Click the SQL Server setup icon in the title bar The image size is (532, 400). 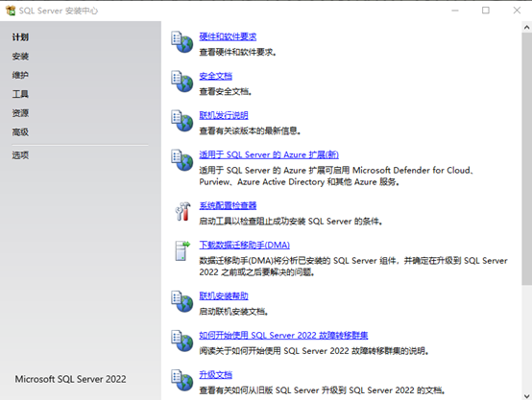coord(11,11)
